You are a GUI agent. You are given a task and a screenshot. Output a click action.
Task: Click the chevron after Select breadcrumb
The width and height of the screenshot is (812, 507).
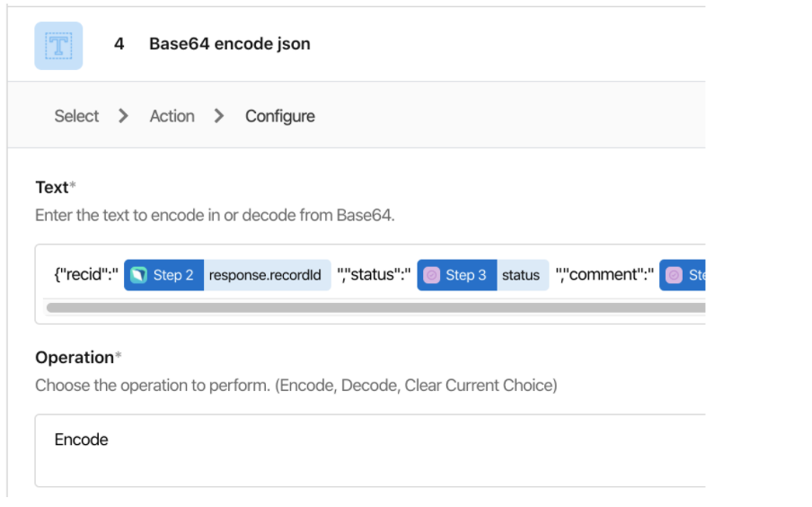123,116
